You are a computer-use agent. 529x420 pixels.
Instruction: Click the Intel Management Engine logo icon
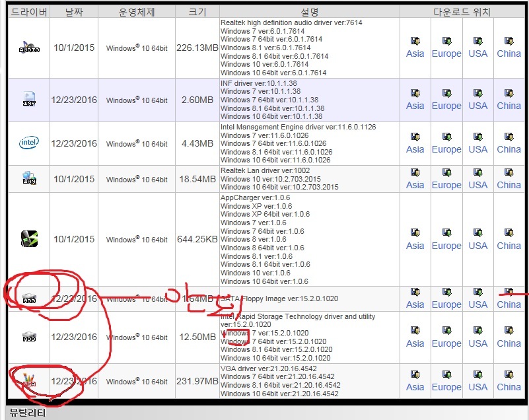point(29,143)
